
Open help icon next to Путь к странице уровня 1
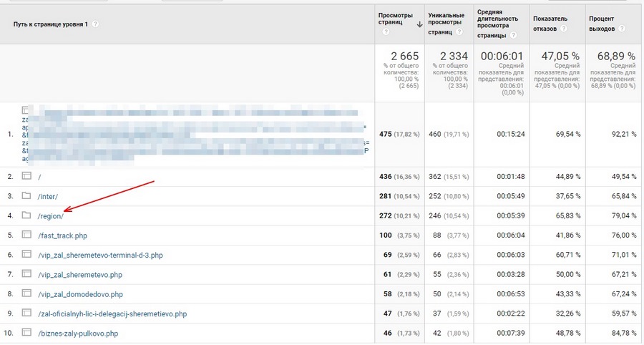pyautogui.click(x=95, y=24)
